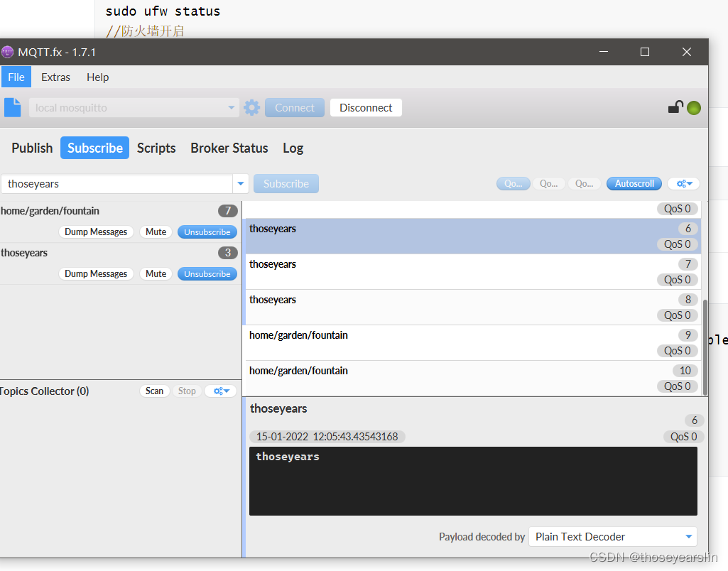This screenshot has width=728, height=571.
Task: Expand the topic name dropdown arrow
Action: click(x=241, y=184)
